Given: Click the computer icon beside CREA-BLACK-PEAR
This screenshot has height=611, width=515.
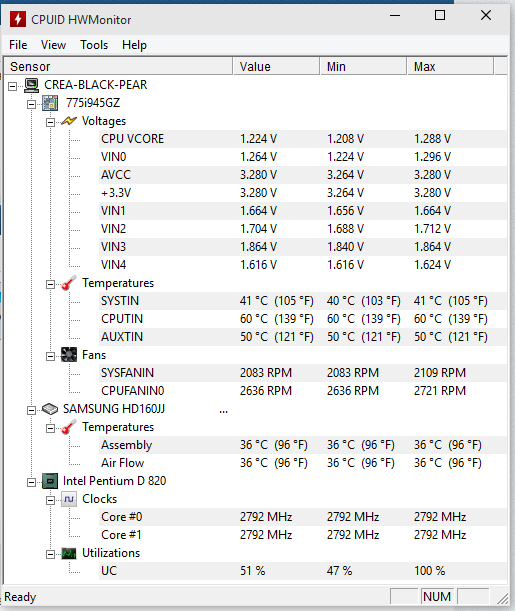Looking at the screenshot, I should click(x=31, y=85).
